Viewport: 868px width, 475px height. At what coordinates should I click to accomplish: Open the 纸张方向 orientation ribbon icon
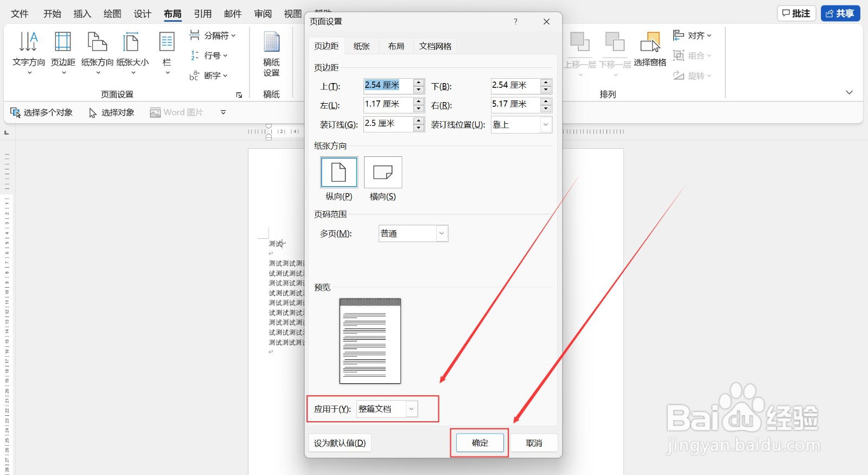pyautogui.click(x=98, y=52)
